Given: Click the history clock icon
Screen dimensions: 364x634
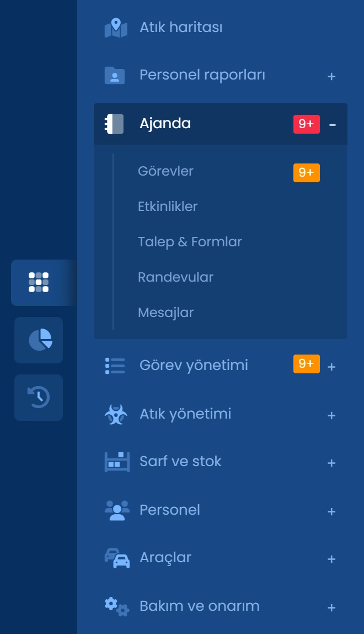Looking at the screenshot, I should [39, 397].
